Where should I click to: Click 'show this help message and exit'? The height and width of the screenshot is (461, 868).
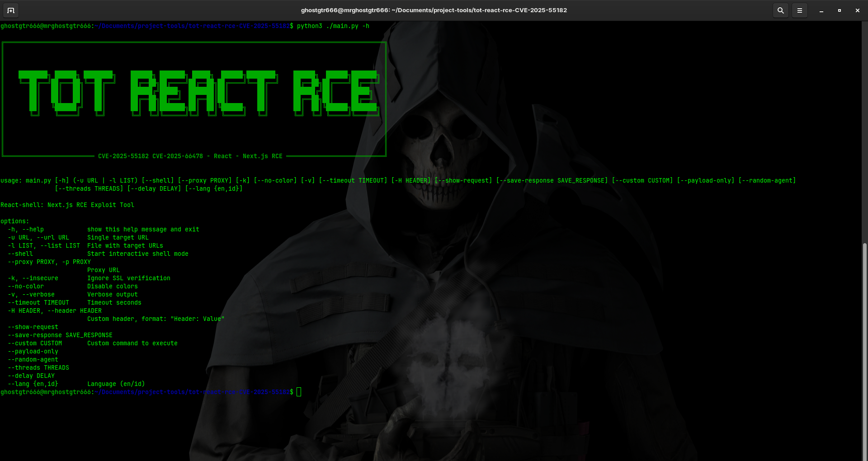pyautogui.click(x=143, y=230)
